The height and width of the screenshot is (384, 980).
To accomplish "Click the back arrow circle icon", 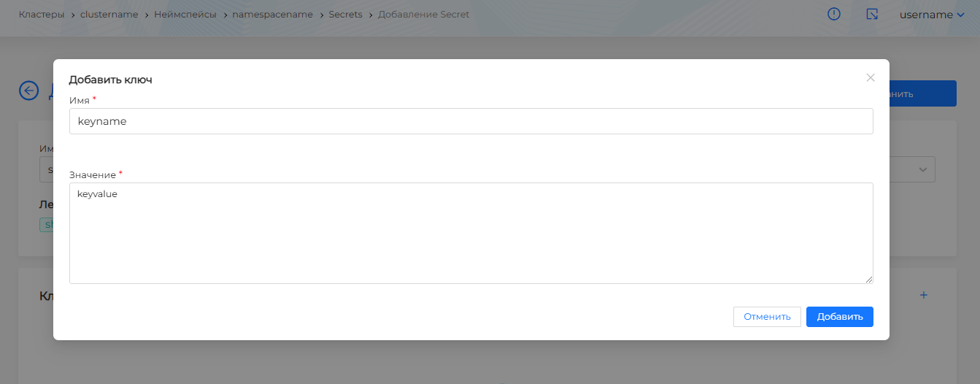I will (x=28, y=91).
